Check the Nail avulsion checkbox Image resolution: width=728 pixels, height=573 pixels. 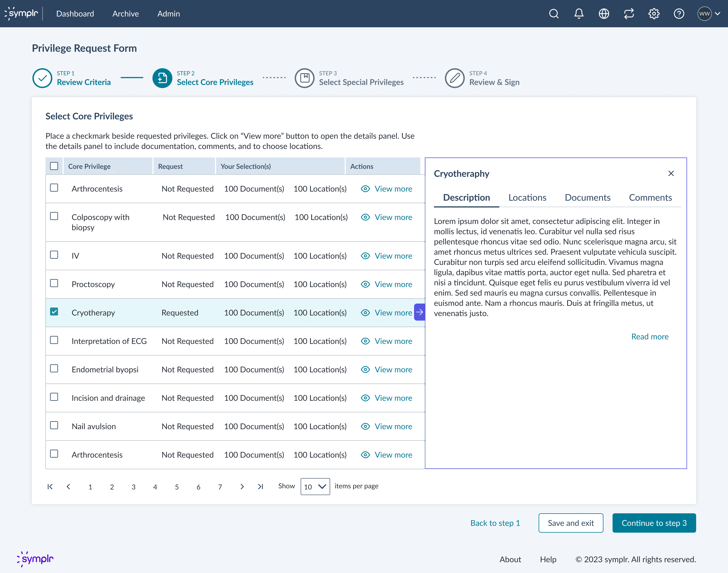(x=54, y=425)
